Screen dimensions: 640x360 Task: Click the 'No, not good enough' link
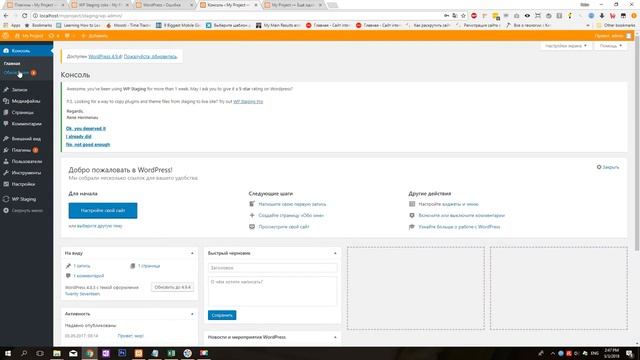point(88,144)
